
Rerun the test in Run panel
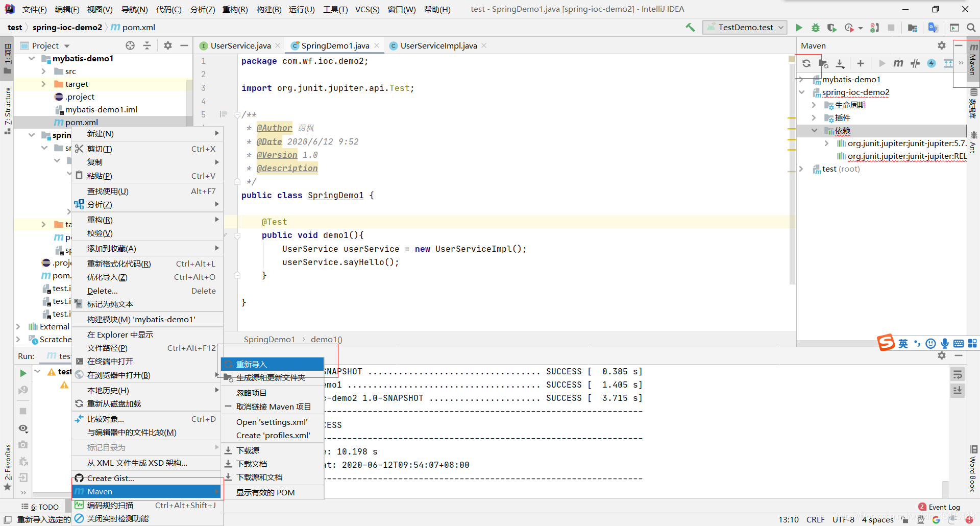click(x=23, y=373)
